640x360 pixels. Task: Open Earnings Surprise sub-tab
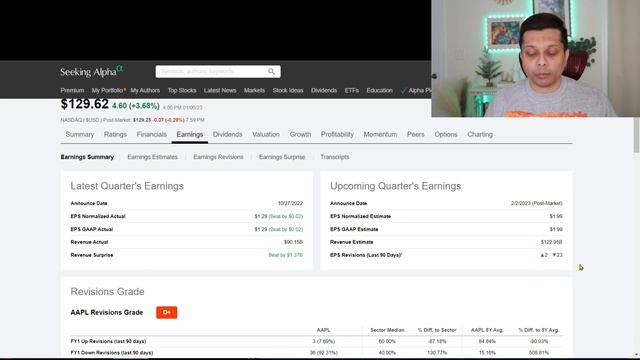coord(282,157)
